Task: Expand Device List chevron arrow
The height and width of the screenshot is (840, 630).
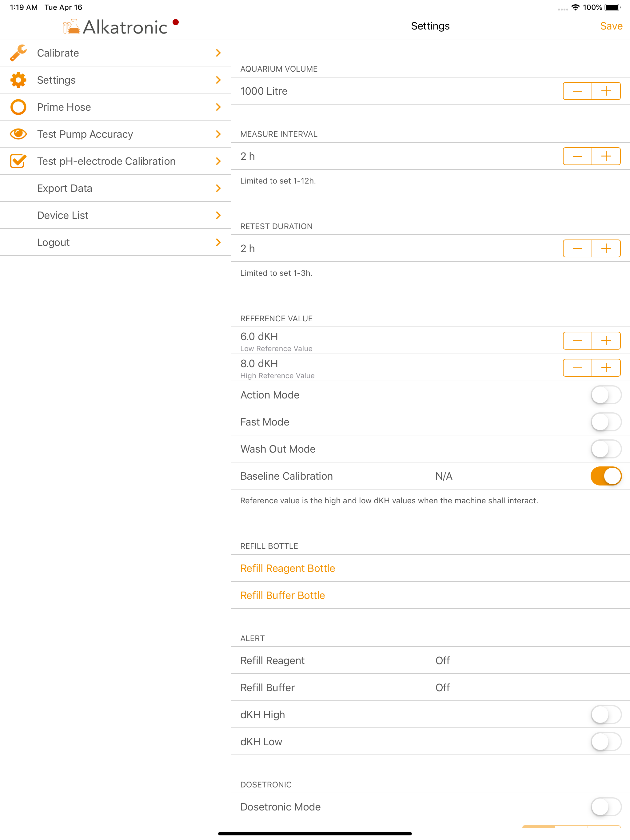Action: pos(218,215)
